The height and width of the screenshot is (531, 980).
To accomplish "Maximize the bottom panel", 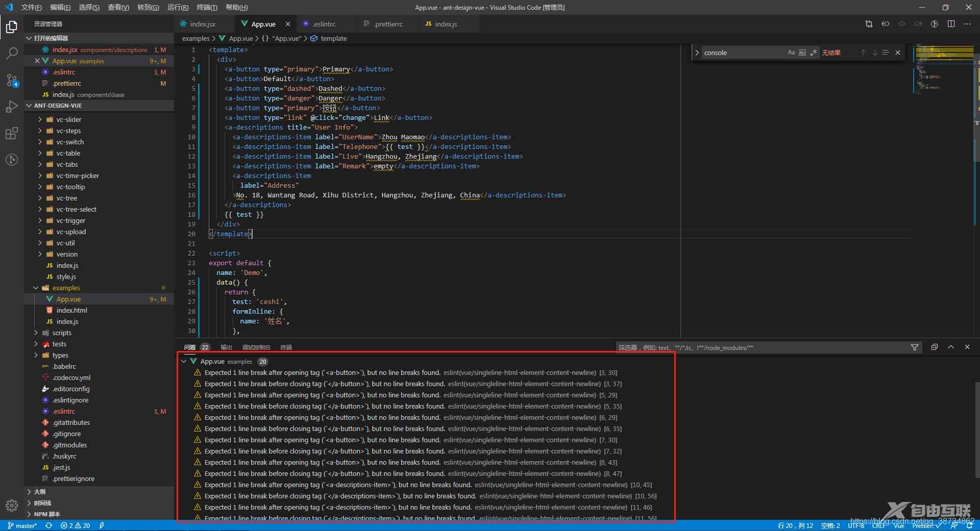I will tap(951, 347).
